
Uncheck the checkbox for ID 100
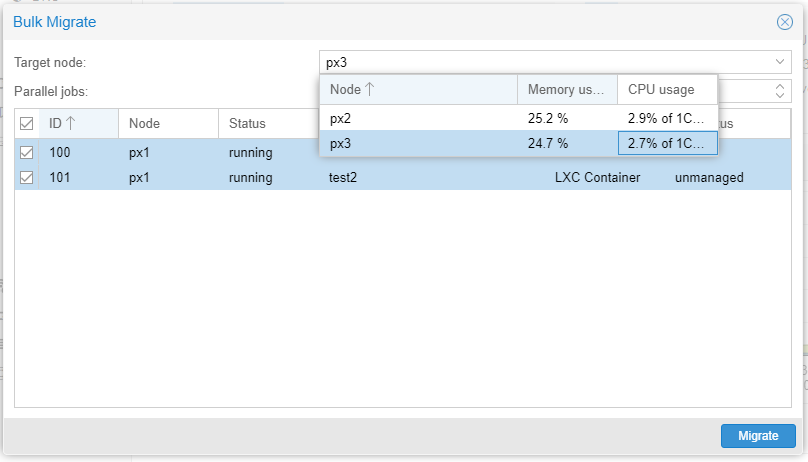[x=27, y=153]
